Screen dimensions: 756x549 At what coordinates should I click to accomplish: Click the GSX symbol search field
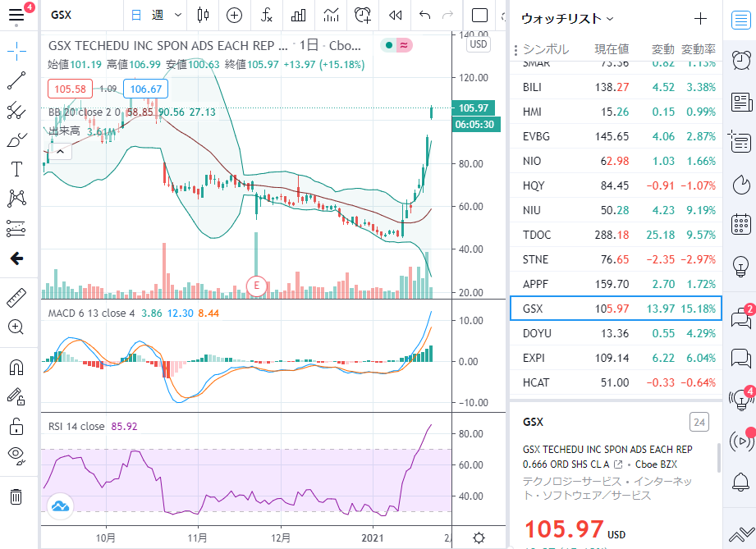tap(82, 16)
